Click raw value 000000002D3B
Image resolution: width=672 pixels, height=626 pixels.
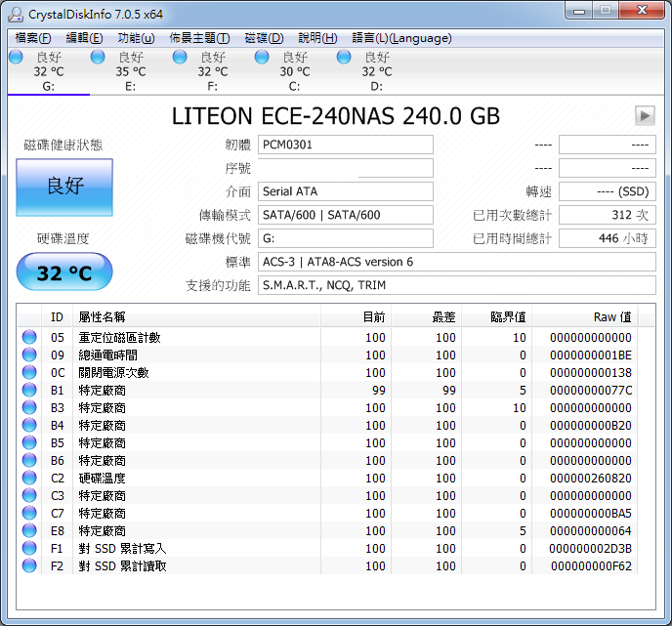591,549
